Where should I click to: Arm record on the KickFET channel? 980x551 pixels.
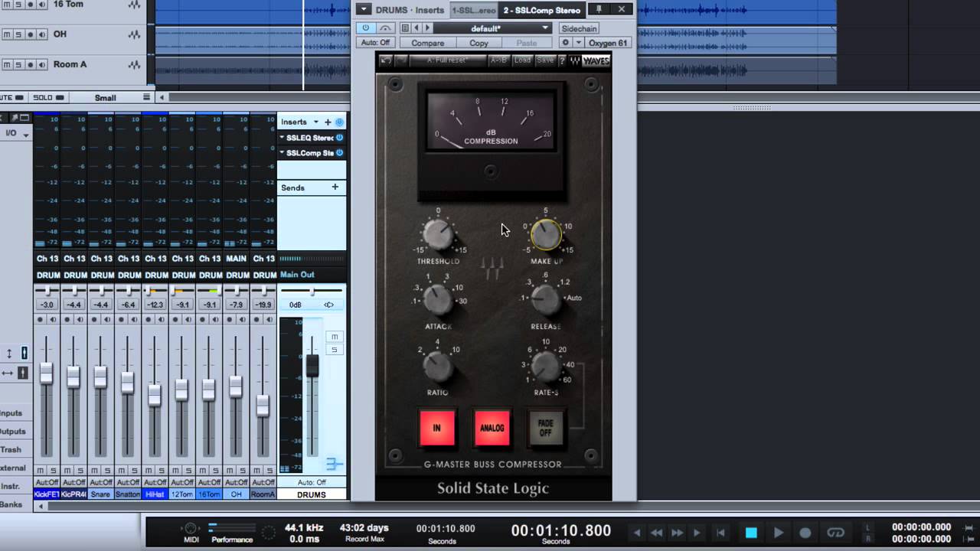[41, 319]
